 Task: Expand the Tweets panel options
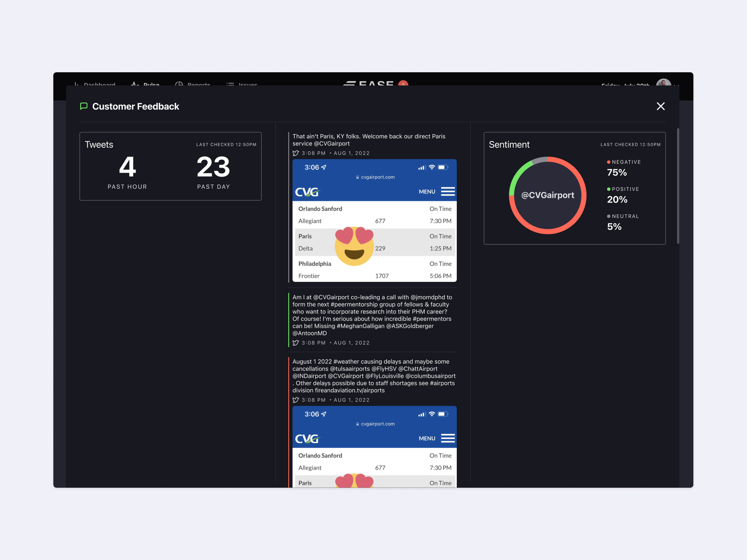click(x=226, y=144)
